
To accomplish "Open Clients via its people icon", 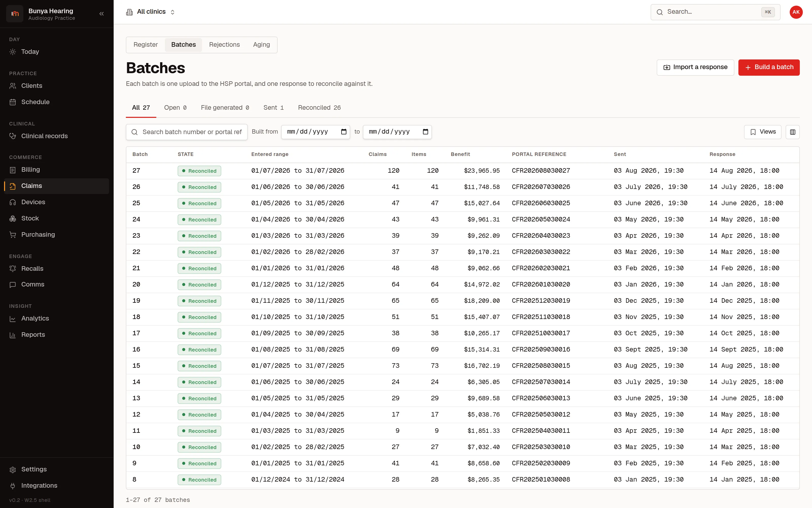I will 13,86.
